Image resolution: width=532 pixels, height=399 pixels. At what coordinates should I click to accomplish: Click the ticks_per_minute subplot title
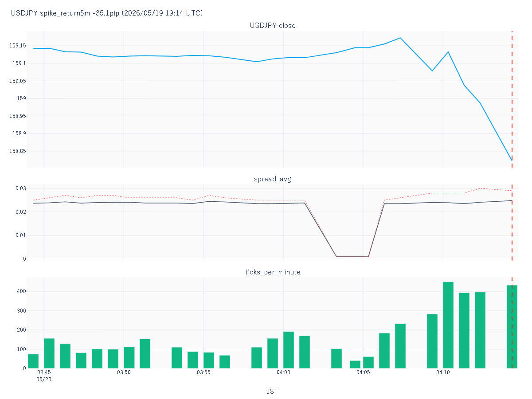click(273, 272)
